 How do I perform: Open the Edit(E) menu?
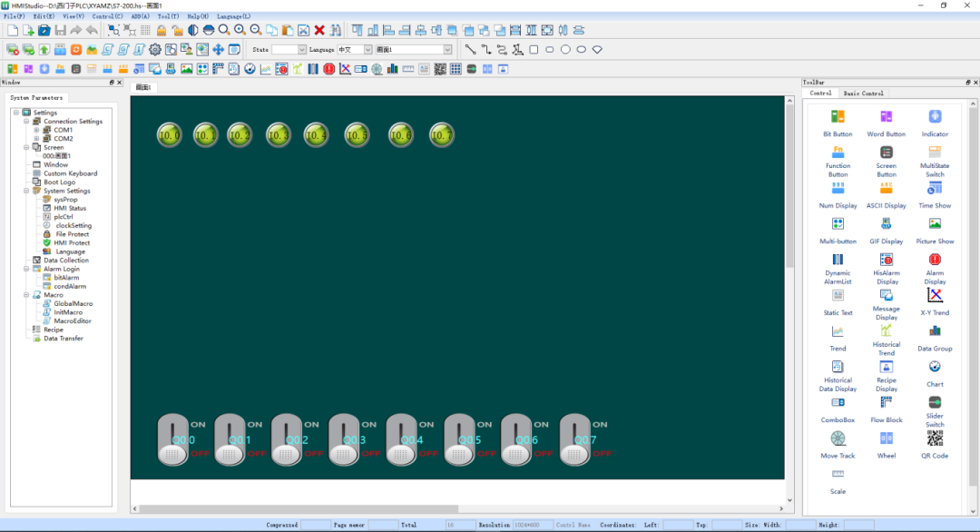pos(44,16)
